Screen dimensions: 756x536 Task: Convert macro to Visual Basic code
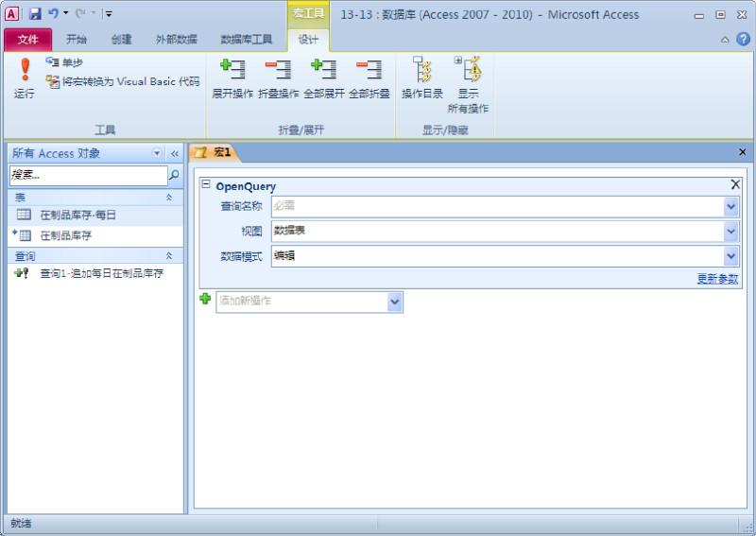point(123,81)
